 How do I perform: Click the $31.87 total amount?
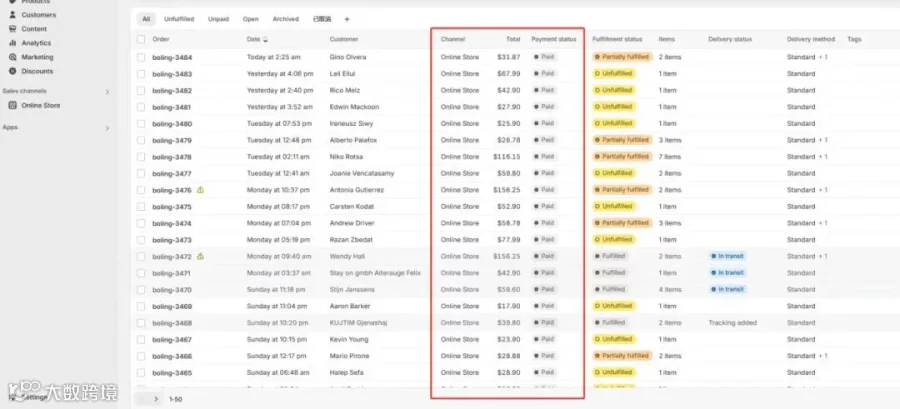point(509,57)
